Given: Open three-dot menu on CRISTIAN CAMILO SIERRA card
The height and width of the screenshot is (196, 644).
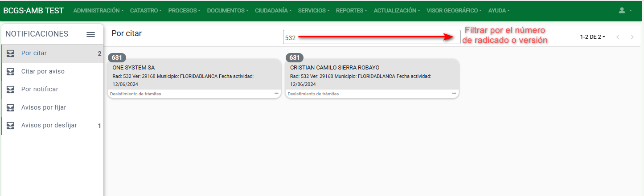Looking at the screenshot, I should 454,93.
